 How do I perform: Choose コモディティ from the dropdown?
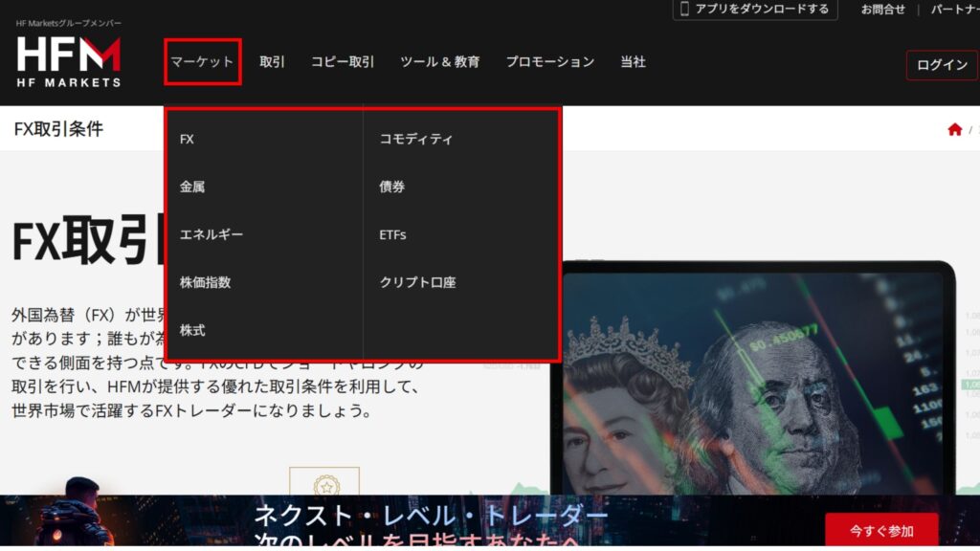416,140
